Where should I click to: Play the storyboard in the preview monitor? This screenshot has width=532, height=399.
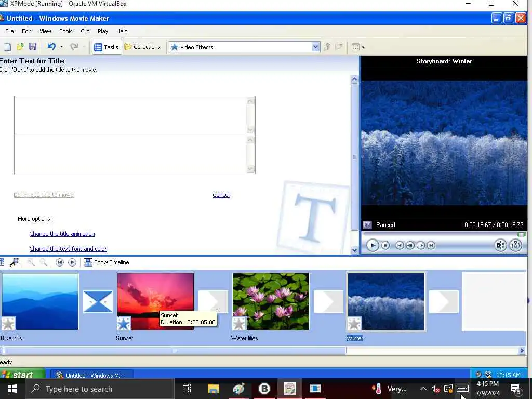[x=373, y=245]
